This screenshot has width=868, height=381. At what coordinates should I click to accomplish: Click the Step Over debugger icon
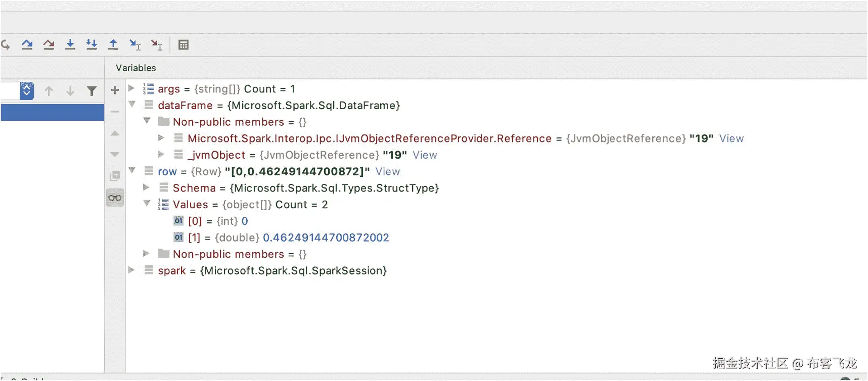tap(27, 45)
